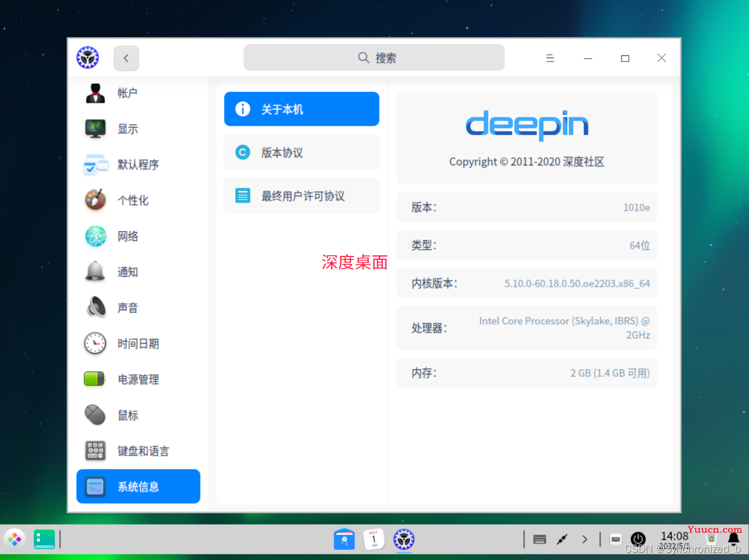This screenshot has width=749, height=560.
Task: Open the hamburger main menu
Action: [x=550, y=58]
